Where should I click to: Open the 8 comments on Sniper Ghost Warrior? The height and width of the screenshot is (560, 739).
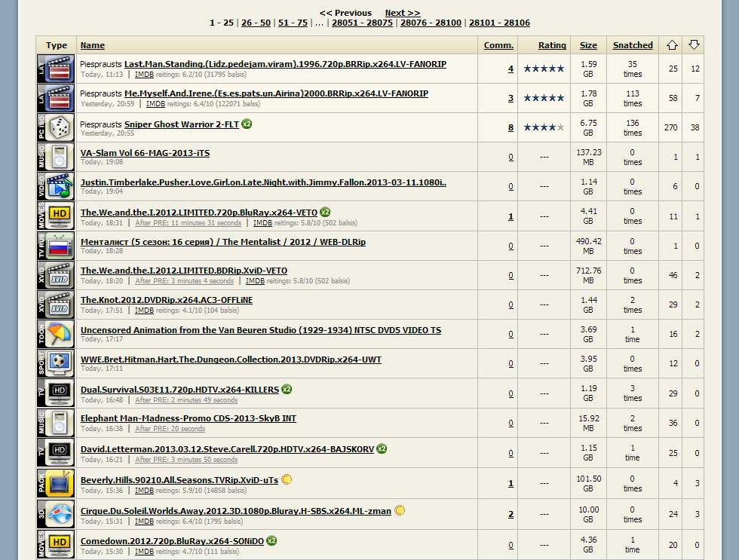tap(511, 127)
